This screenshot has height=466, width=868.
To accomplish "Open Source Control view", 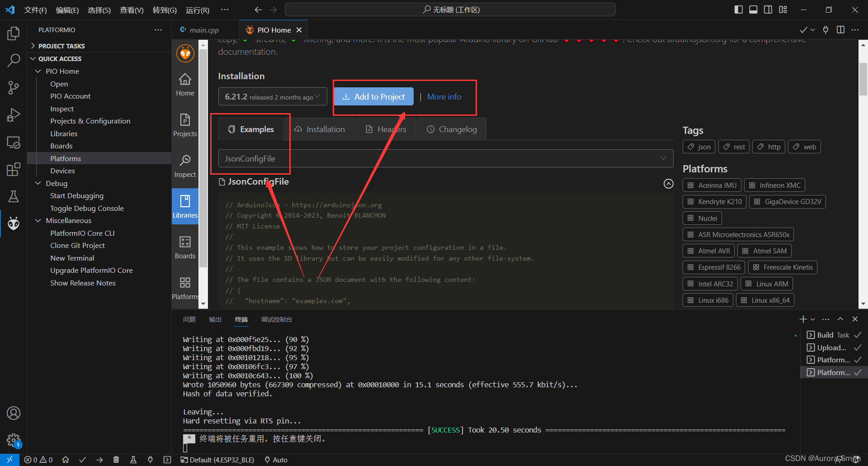I will coord(14,88).
